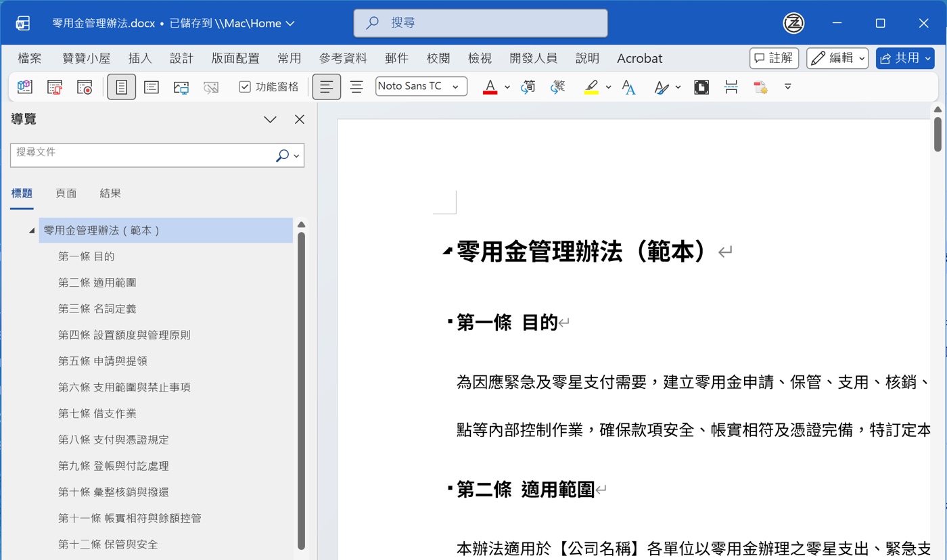947x560 pixels.
Task: Click the record macro toolbar icon
Action: pyautogui.click(x=85, y=87)
